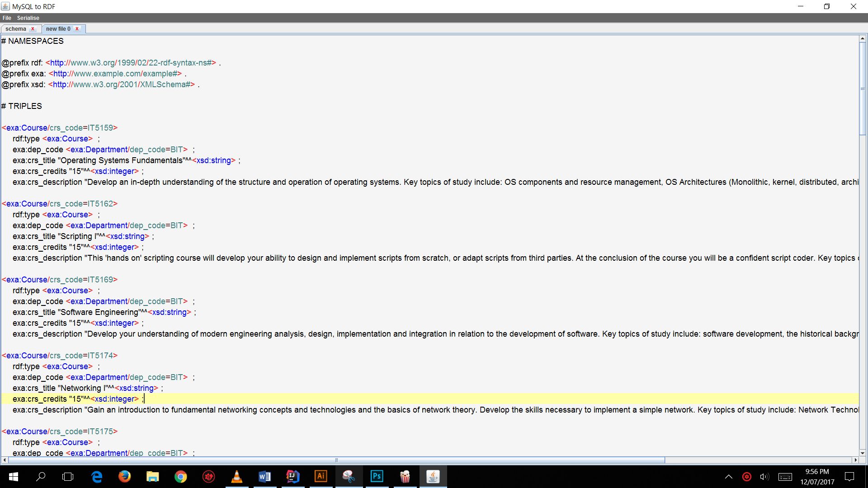Screen dimensions: 868x488
Task: Open File Explorer from taskbar
Action: click(x=152, y=477)
